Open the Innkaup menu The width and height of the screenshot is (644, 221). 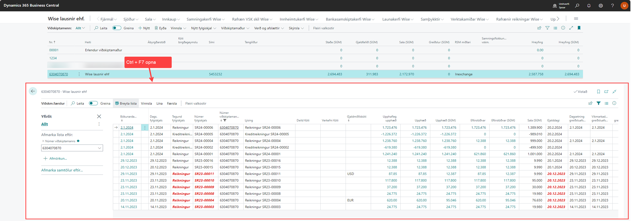[x=171, y=19]
